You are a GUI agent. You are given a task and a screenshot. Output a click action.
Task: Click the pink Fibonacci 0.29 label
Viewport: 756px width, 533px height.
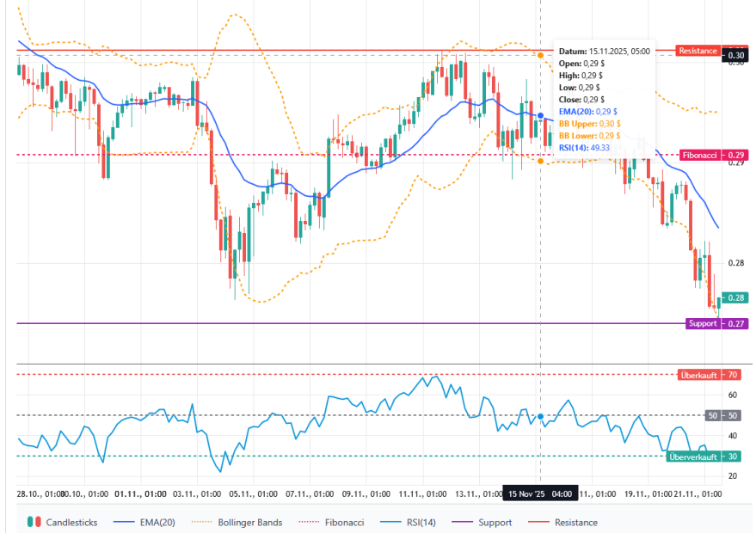pyautogui.click(x=700, y=156)
